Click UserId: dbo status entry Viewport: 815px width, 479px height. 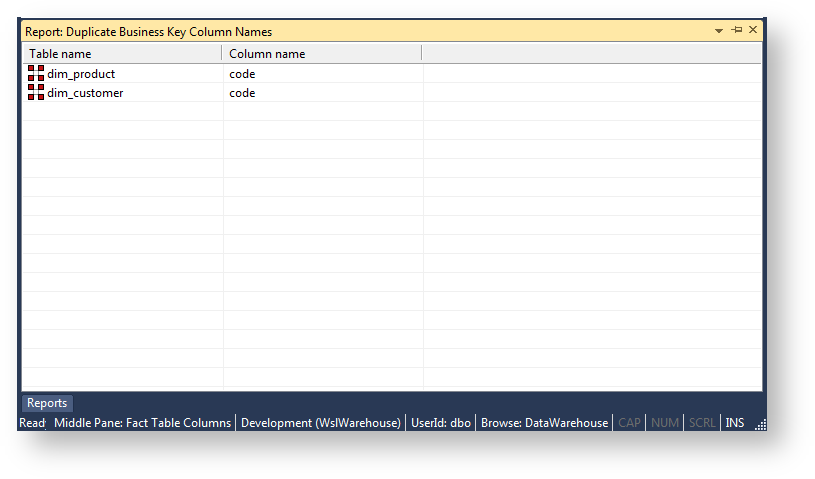coord(441,423)
